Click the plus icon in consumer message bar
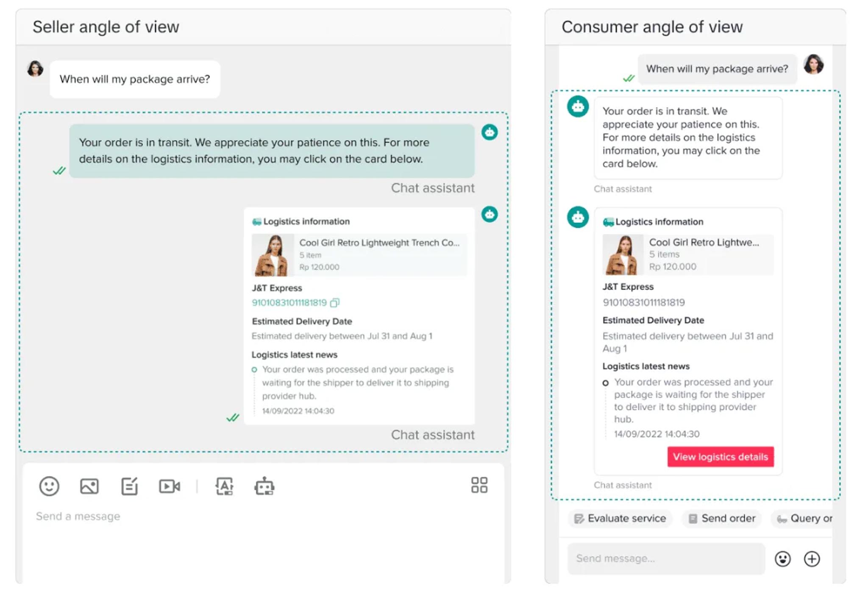 pyautogui.click(x=812, y=559)
